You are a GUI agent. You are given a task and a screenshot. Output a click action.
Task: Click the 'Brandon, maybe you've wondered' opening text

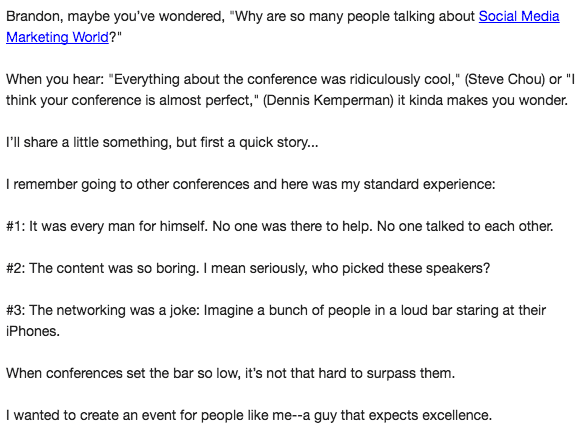point(116,16)
